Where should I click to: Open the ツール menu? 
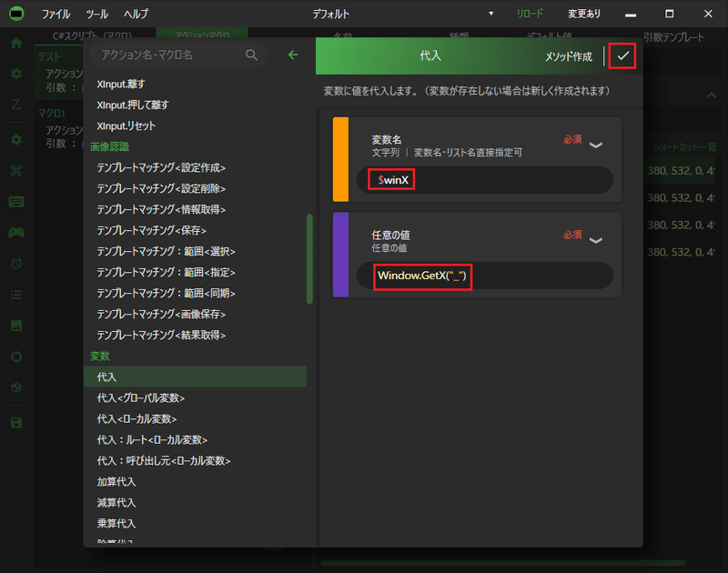click(x=97, y=14)
